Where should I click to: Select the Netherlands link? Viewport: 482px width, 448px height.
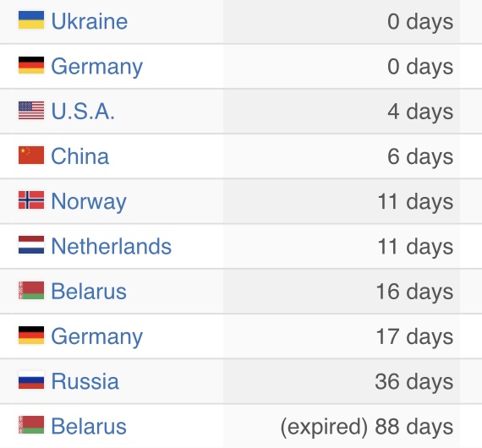click(x=111, y=246)
